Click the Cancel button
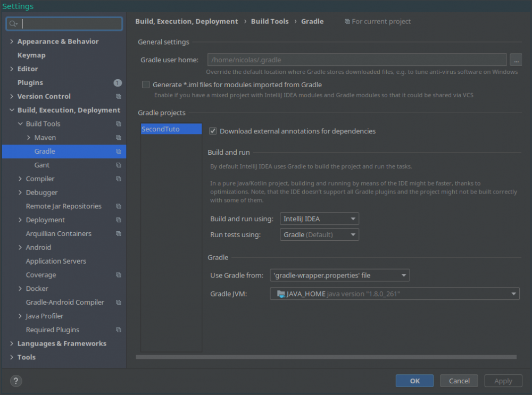 click(x=459, y=381)
